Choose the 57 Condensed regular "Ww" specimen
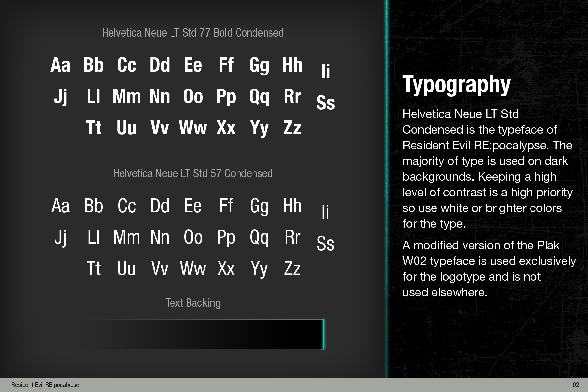This screenshot has width=588, height=392. point(193,269)
